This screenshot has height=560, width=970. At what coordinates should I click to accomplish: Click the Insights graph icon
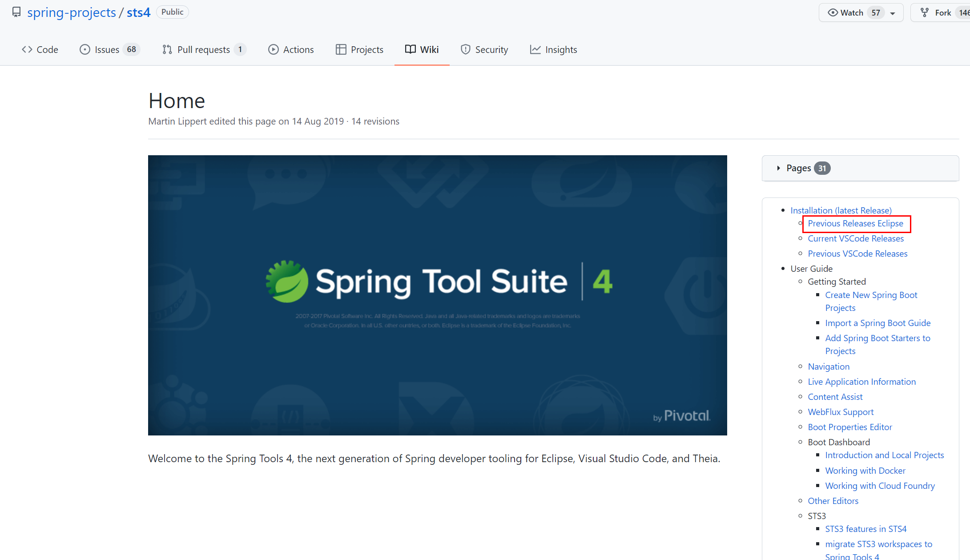point(535,49)
